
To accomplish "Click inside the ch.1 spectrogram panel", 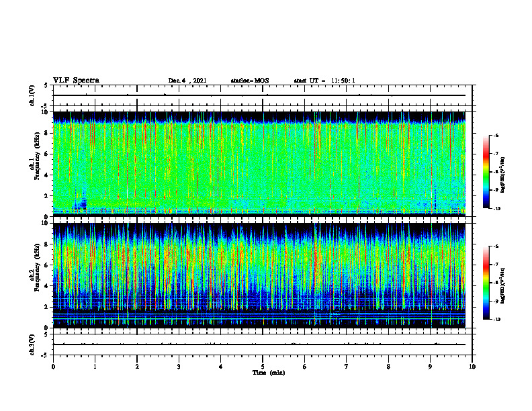I will 259,164.
